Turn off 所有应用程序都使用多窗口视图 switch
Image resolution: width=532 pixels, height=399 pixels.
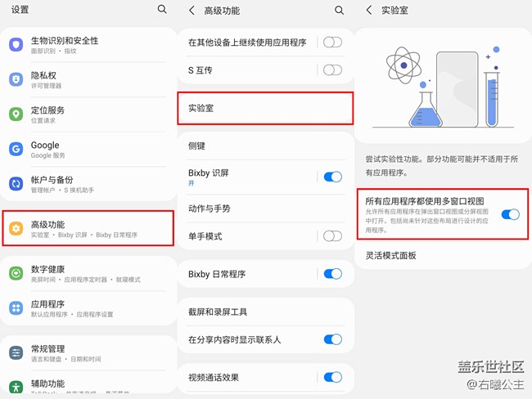click(x=510, y=214)
